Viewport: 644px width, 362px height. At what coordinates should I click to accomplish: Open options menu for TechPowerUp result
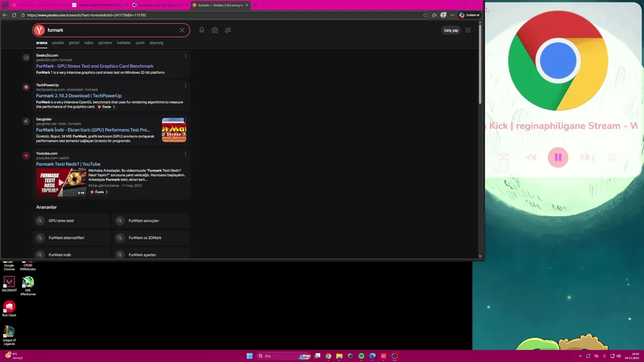coord(185,85)
